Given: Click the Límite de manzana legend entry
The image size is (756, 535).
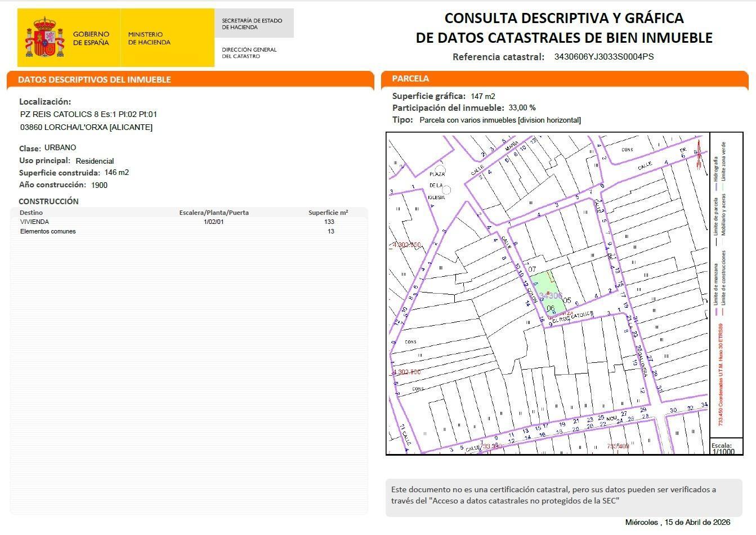Looking at the screenshot, I should point(715,288).
